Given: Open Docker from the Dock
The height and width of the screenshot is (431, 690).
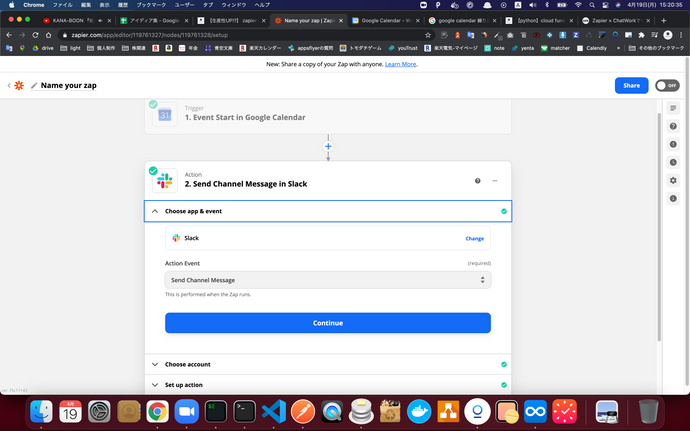Looking at the screenshot, I should (x=418, y=412).
